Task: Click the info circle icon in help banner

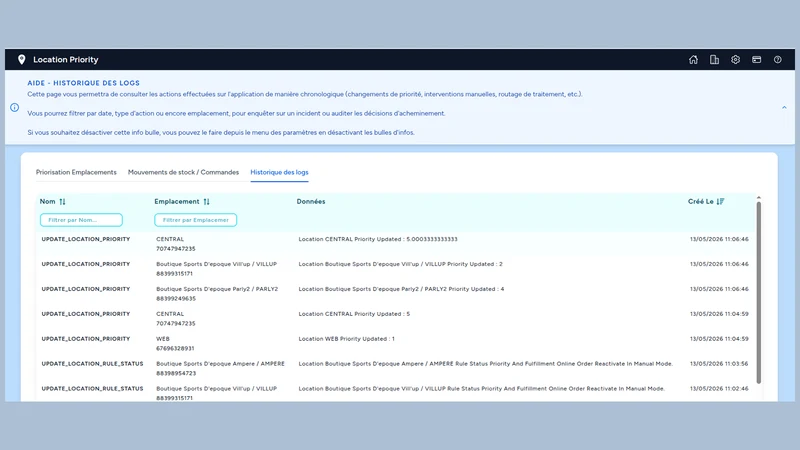Action: (x=14, y=108)
